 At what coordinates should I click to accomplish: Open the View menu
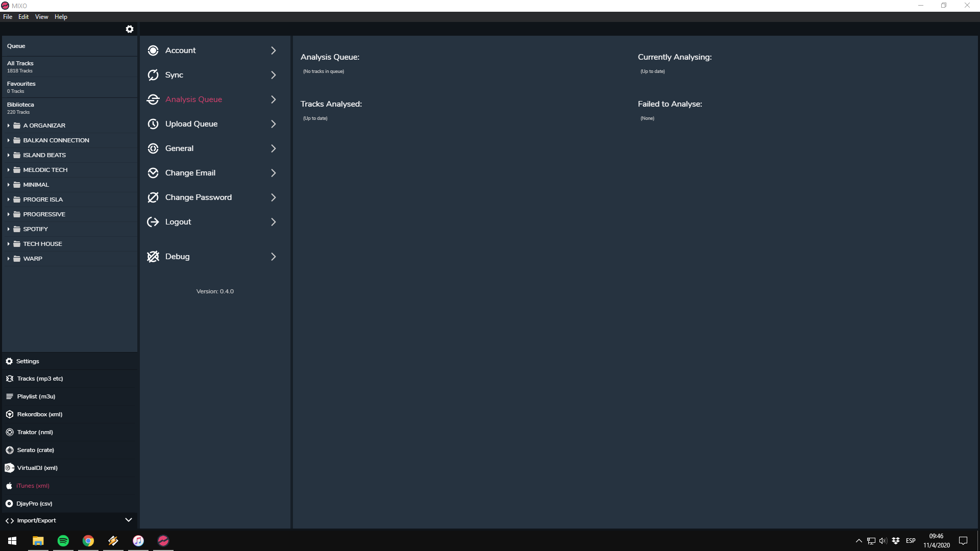(x=42, y=17)
